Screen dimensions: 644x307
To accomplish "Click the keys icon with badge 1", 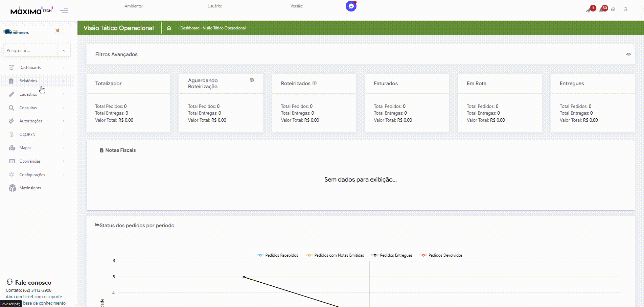I will [590, 9].
